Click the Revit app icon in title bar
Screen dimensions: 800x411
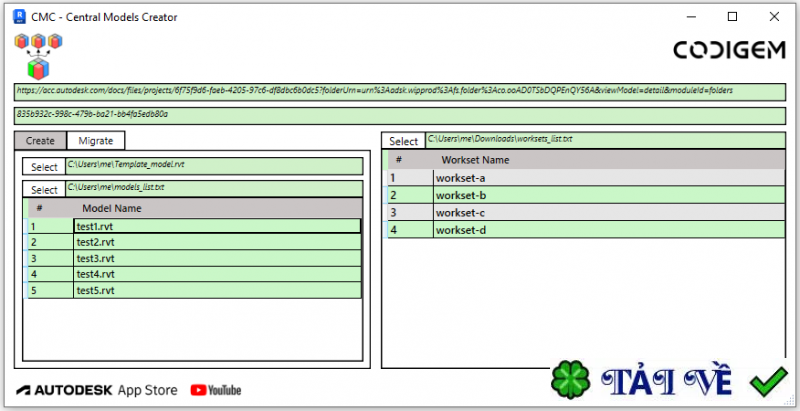(x=19, y=17)
